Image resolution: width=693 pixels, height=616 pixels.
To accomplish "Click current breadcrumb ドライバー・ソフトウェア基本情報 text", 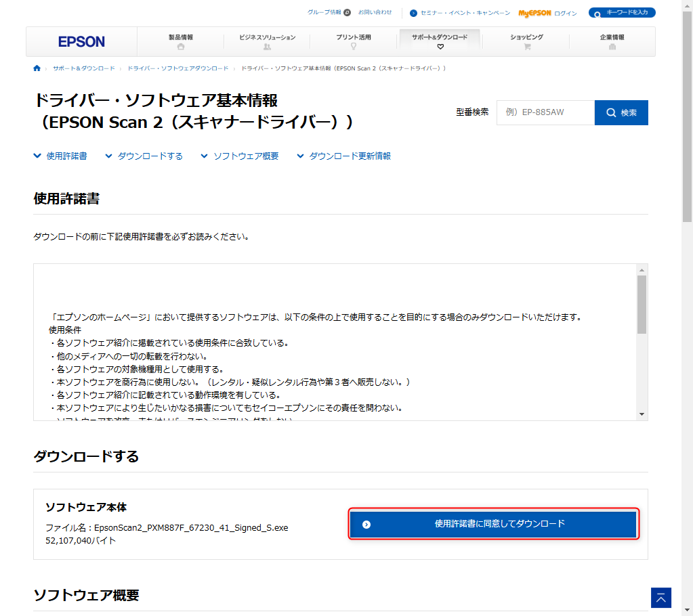I will click(343, 68).
